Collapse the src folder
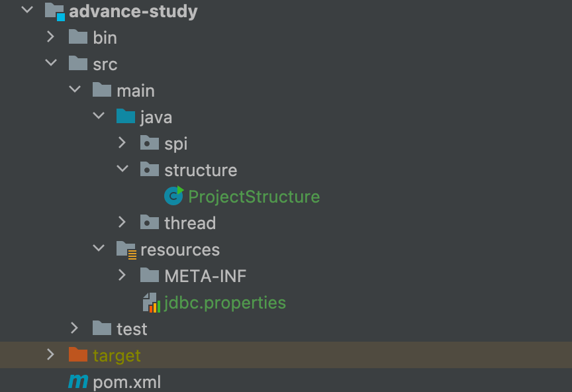Image resolution: width=572 pixels, height=392 pixels. 51,63
